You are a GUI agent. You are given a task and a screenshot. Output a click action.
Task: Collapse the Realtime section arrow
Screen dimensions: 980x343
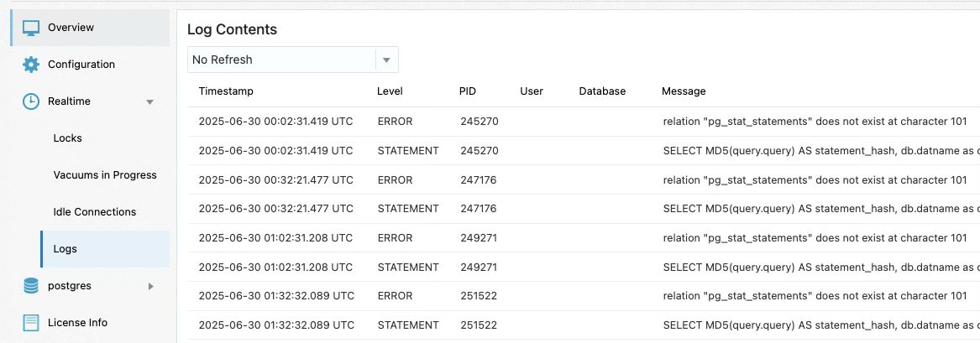click(150, 101)
